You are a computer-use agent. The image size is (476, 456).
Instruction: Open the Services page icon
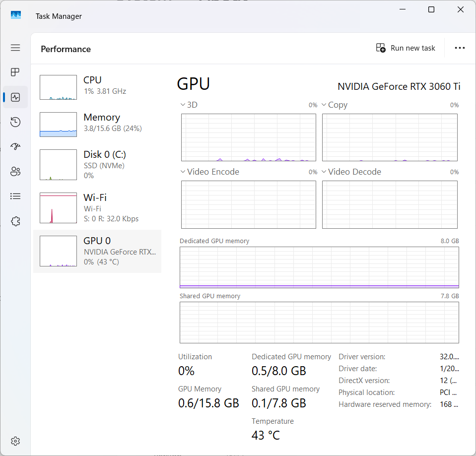(15, 221)
